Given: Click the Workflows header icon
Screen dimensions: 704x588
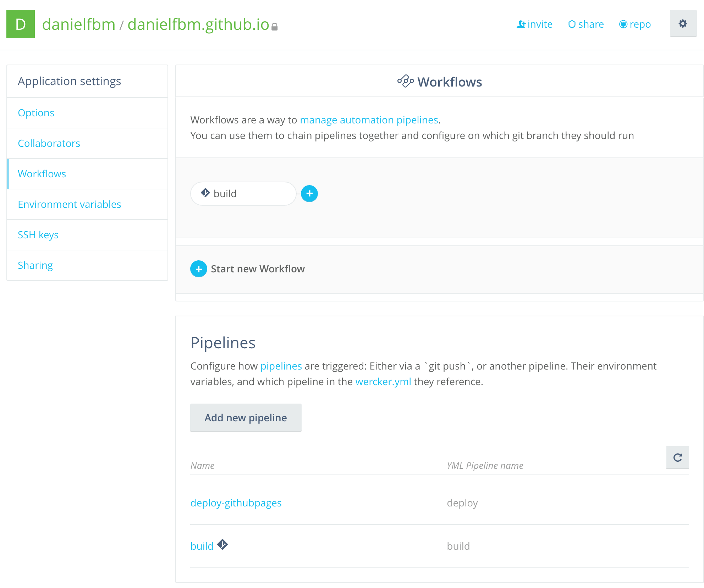Looking at the screenshot, I should [406, 81].
